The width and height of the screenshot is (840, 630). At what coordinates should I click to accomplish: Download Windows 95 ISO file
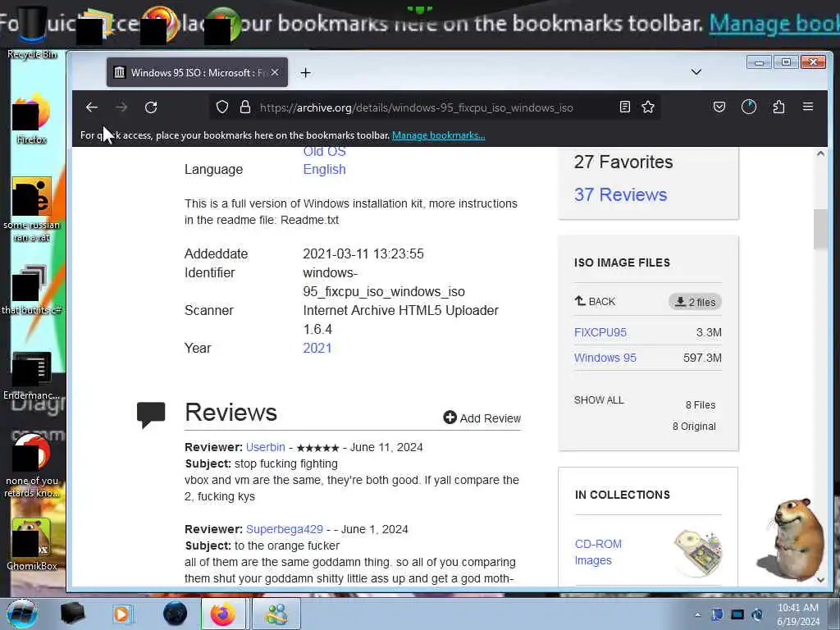point(605,358)
